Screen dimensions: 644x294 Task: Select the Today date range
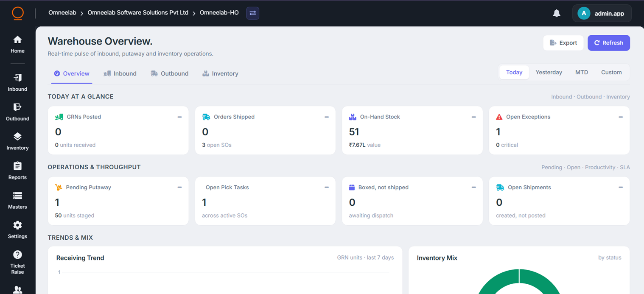tap(514, 72)
